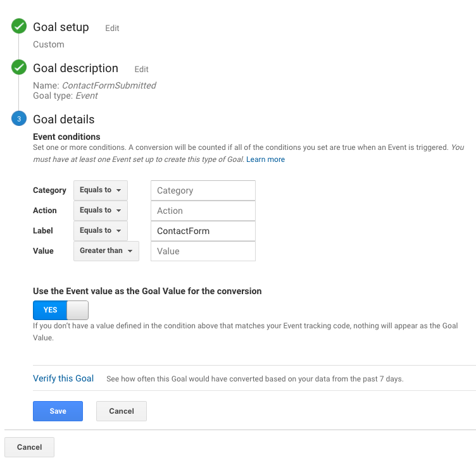Screen dimensions: 476x470
Task: Toggle the Event value as Goal Value switch
Action: 61,310
